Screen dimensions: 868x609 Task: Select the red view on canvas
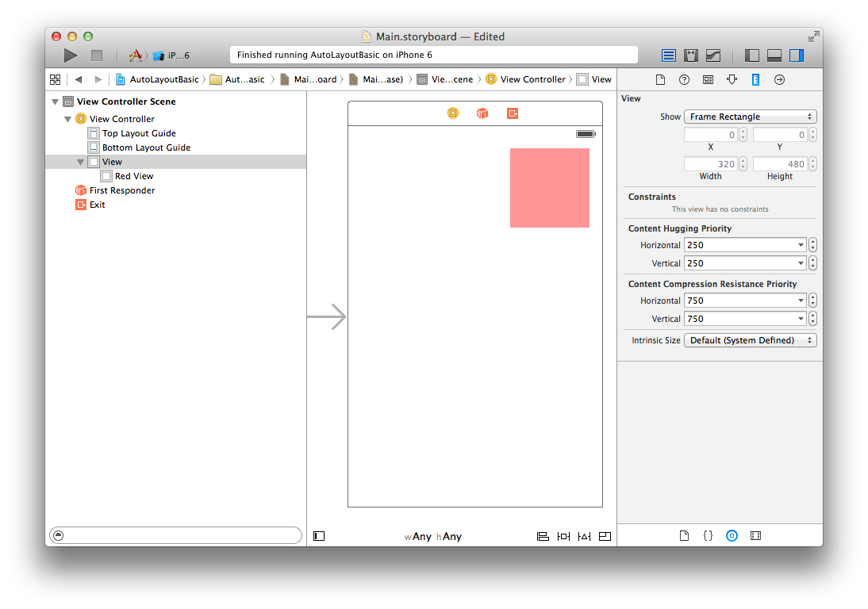550,188
